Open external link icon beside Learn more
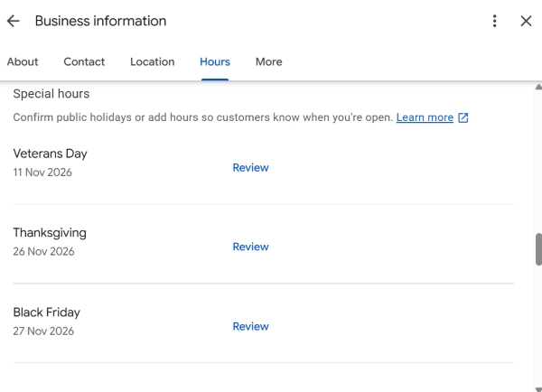The width and height of the screenshot is (542, 392). [x=463, y=118]
